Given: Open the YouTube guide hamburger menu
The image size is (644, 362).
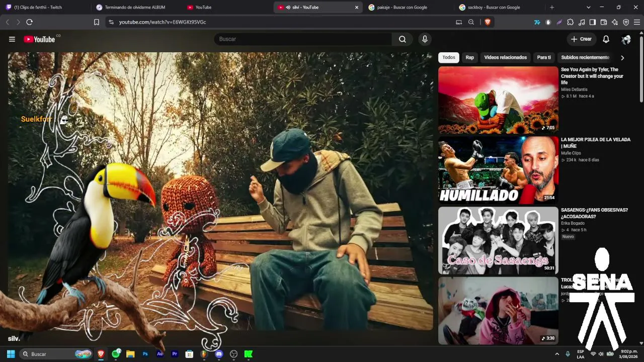Looking at the screenshot, I should [12, 39].
